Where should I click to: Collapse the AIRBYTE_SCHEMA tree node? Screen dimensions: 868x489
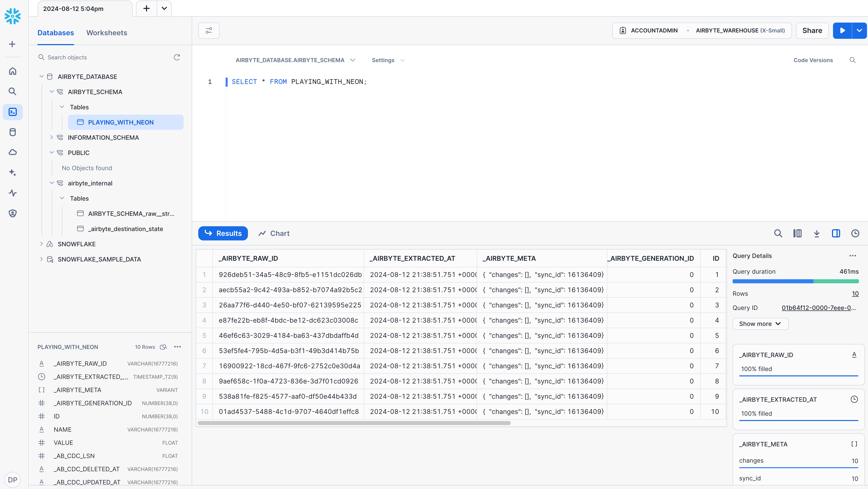pos(52,92)
